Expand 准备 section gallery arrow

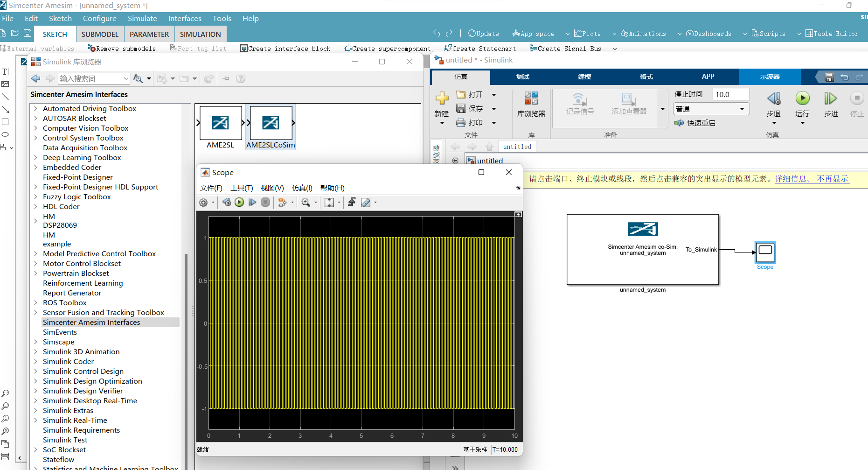pyautogui.click(x=663, y=109)
